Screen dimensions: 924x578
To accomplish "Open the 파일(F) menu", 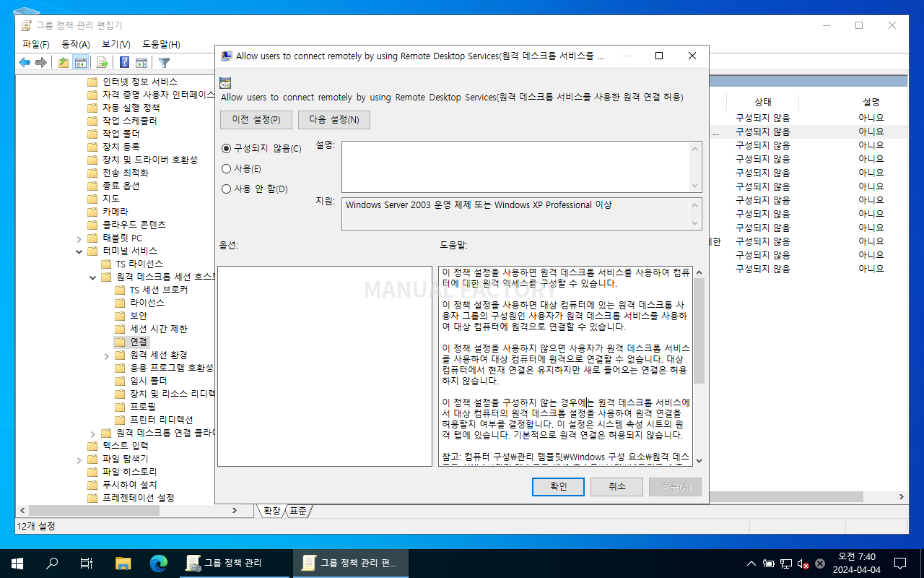I will [x=35, y=45].
